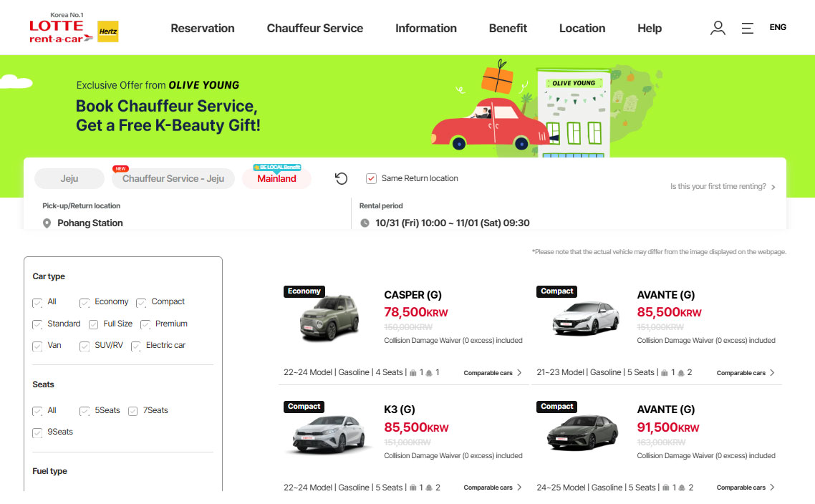
Task: Open the user account profile icon
Action: 718,28
